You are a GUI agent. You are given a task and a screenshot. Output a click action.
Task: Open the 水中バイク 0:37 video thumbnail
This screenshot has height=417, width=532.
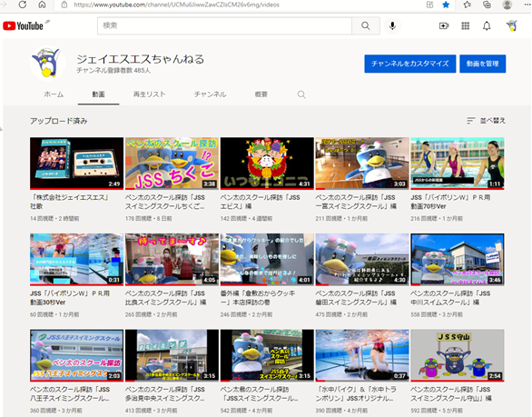(x=362, y=355)
